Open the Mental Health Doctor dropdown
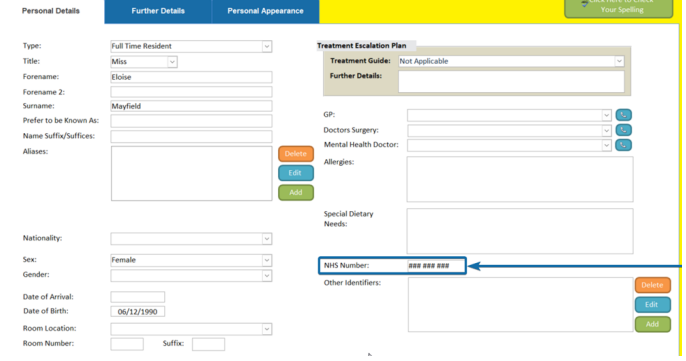The image size is (686, 361). pos(606,145)
